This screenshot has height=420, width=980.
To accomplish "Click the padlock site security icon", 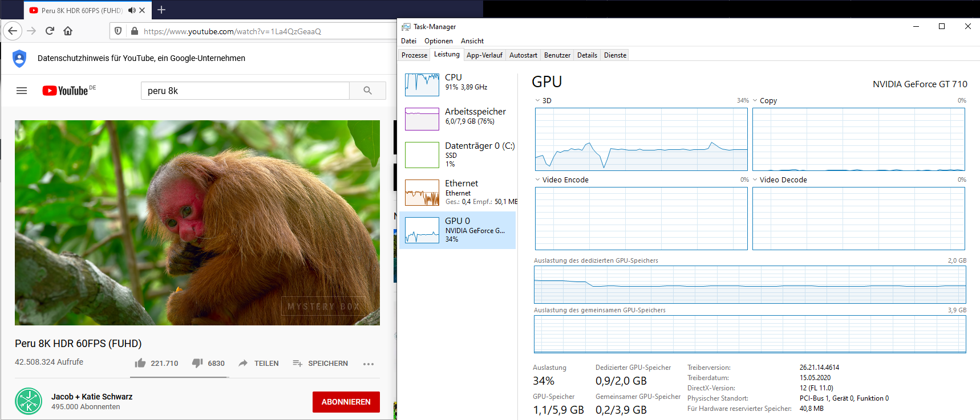I will tap(134, 31).
